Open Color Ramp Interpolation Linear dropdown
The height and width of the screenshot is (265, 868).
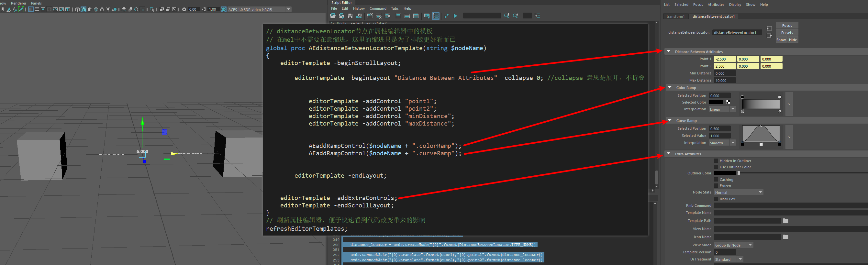(x=722, y=109)
